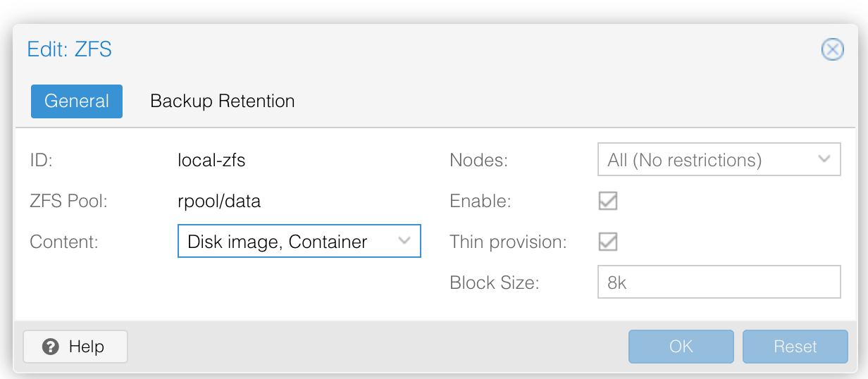Toggle the Enable checkbox
868x379 pixels.
tap(607, 201)
